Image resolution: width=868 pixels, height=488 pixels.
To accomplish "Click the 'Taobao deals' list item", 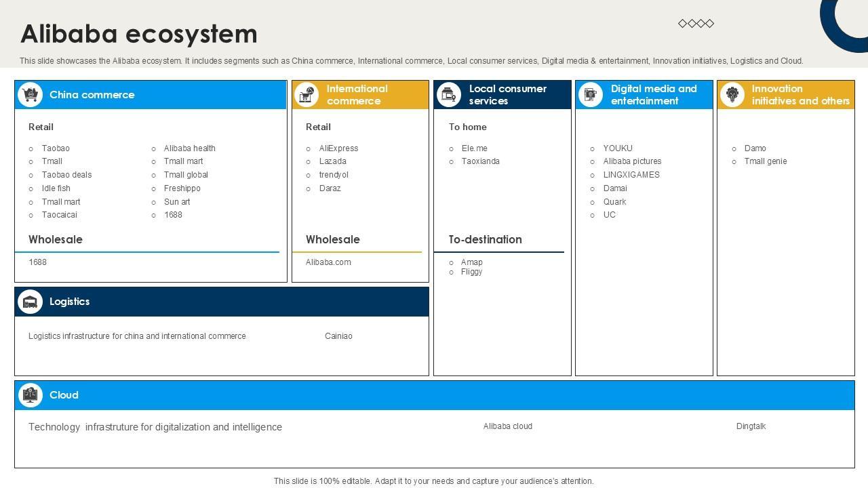I will pyautogui.click(x=66, y=175).
